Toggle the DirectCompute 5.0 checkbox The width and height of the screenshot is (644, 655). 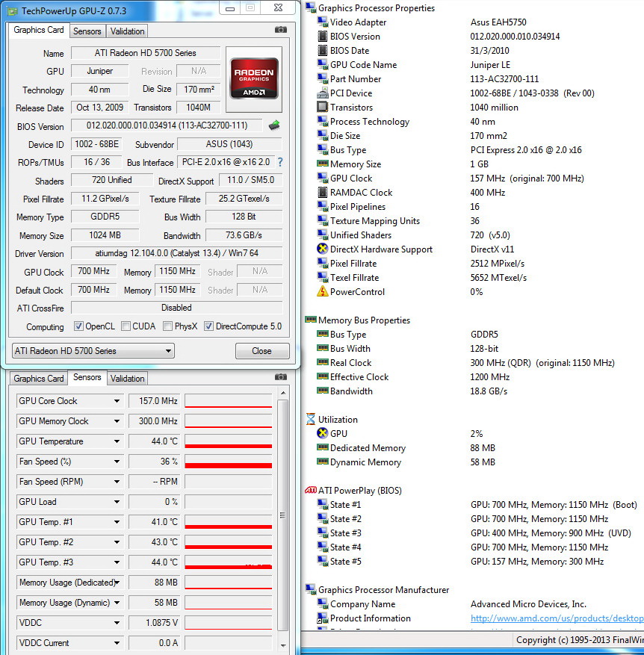coord(209,326)
